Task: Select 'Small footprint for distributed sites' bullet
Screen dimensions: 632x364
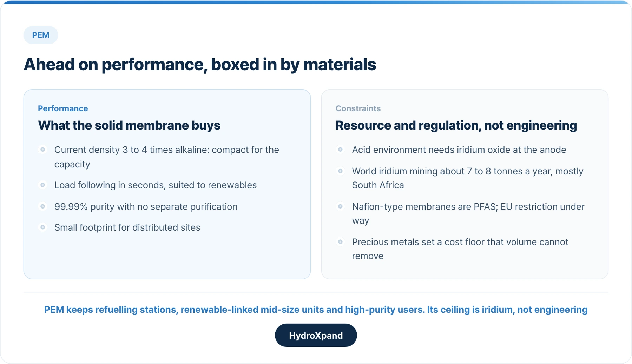Action: 127,227
